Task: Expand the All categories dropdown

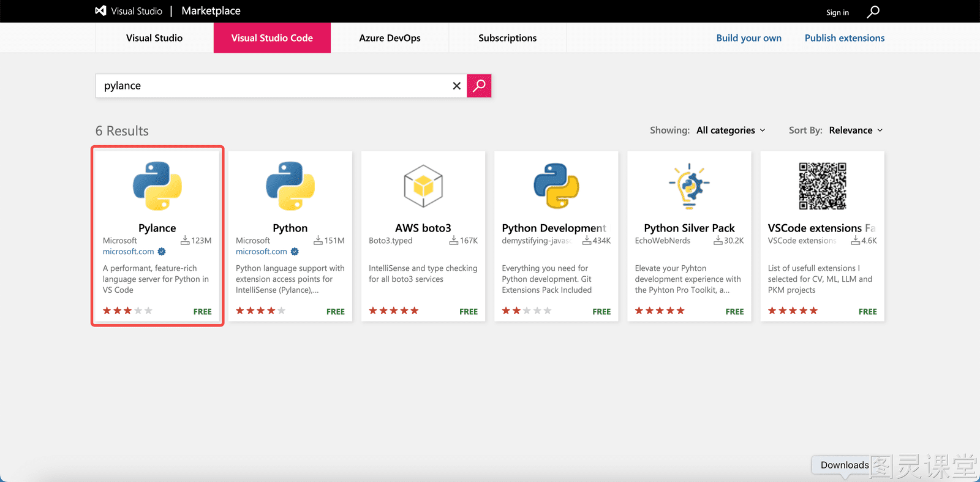Action: pyautogui.click(x=731, y=130)
